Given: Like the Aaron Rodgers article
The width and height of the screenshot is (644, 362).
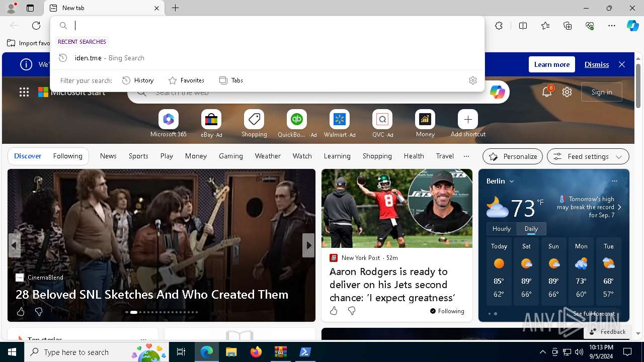Looking at the screenshot, I should 334,311.
